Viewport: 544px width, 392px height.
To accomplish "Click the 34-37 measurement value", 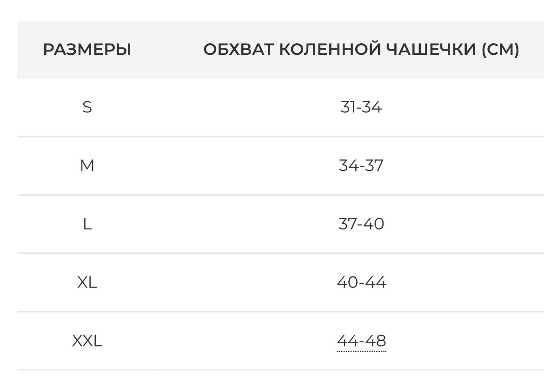I will [361, 165].
